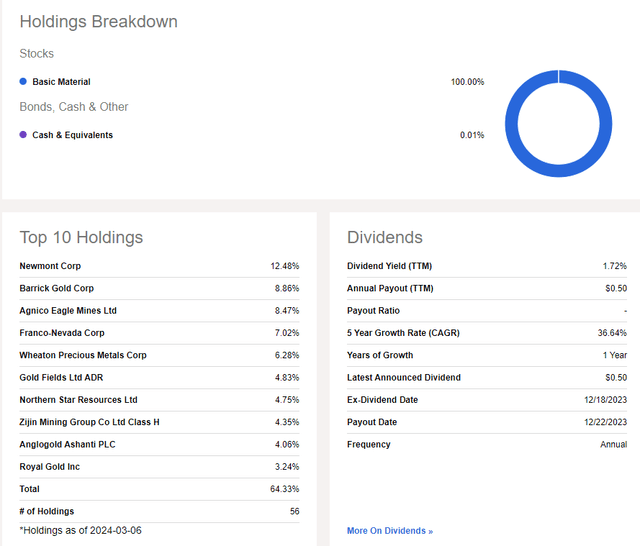The image size is (640, 546).
Task: Click the Basic Material label
Action: click(x=61, y=82)
